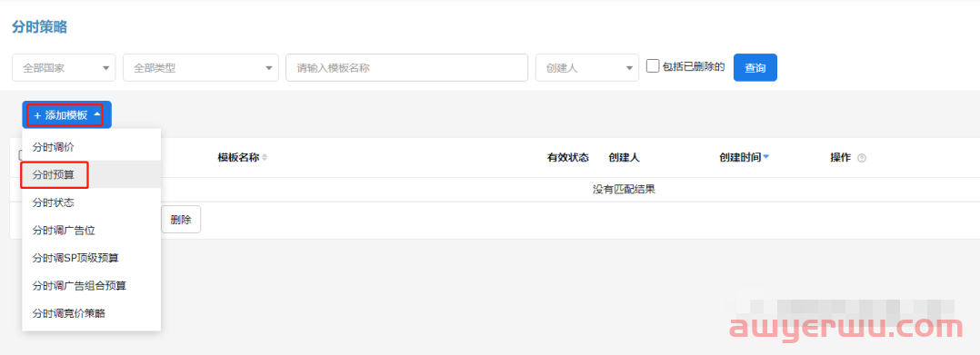Select 分时调广告组合预算 from the menu

click(91, 285)
